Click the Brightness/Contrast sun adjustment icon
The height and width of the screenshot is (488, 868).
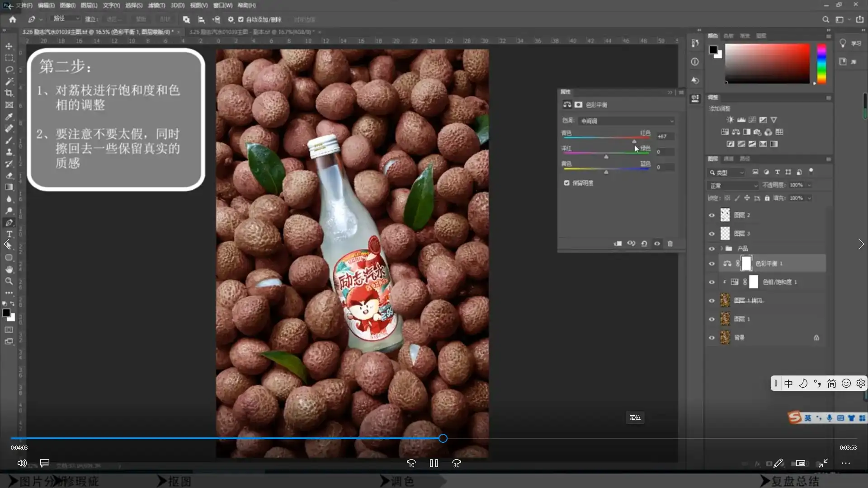pyautogui.click(x=730, y=120)
